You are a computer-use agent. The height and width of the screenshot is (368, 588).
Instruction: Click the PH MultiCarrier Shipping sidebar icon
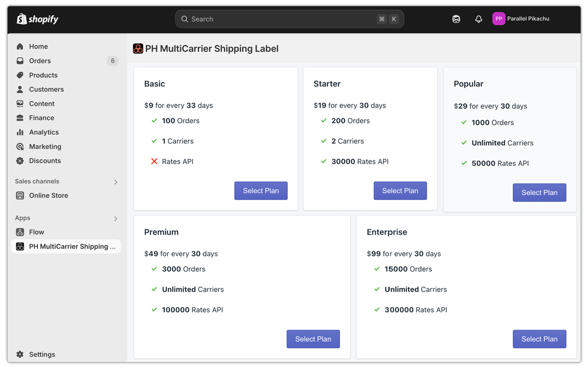point(20,247)
